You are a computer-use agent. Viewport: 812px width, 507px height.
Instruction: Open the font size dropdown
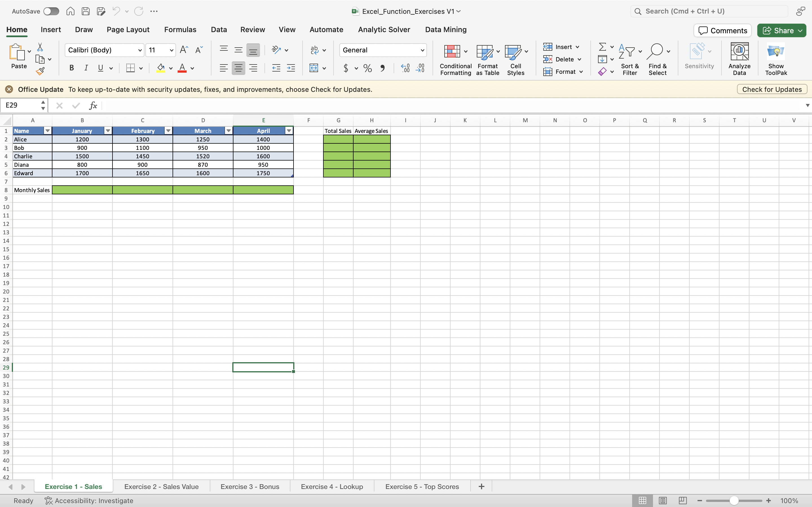171,50
